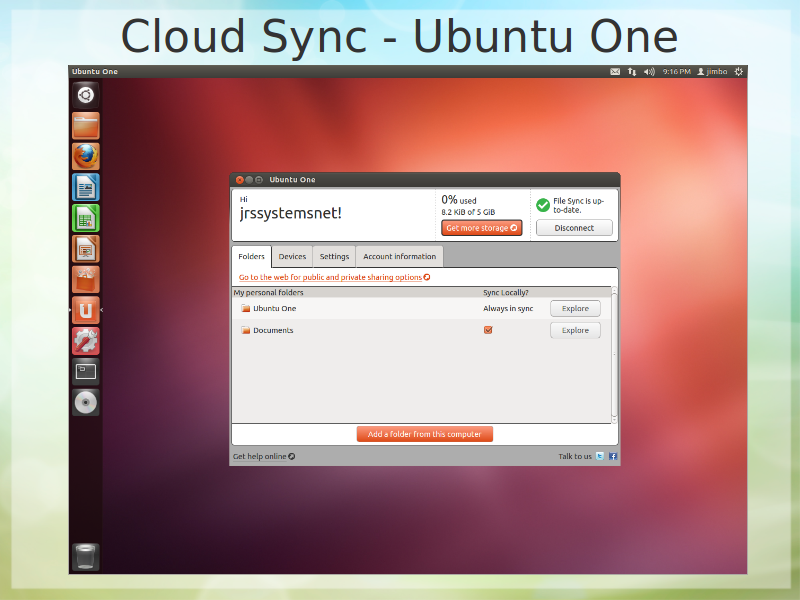Select the Documents folder name
Viewport: 800px width, 600px height.
[x=273, y=330]
